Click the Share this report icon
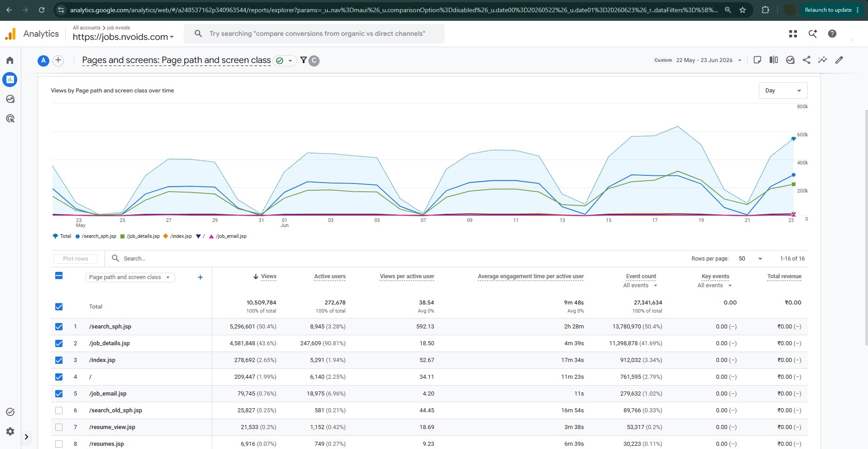This screenshot has width=868, height=449. [806, 60]
